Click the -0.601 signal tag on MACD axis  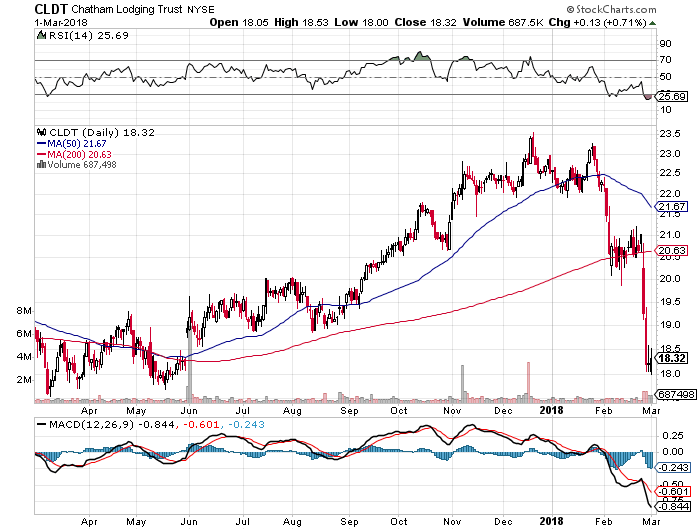click(674, 492)
